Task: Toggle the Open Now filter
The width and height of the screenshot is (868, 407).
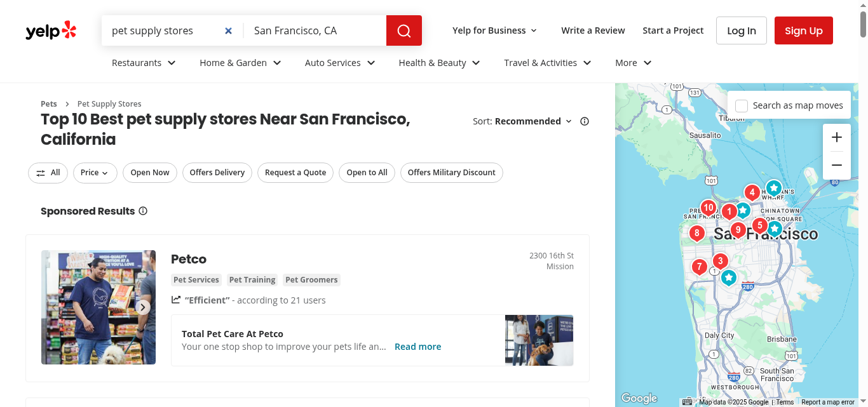Action: 150,173
